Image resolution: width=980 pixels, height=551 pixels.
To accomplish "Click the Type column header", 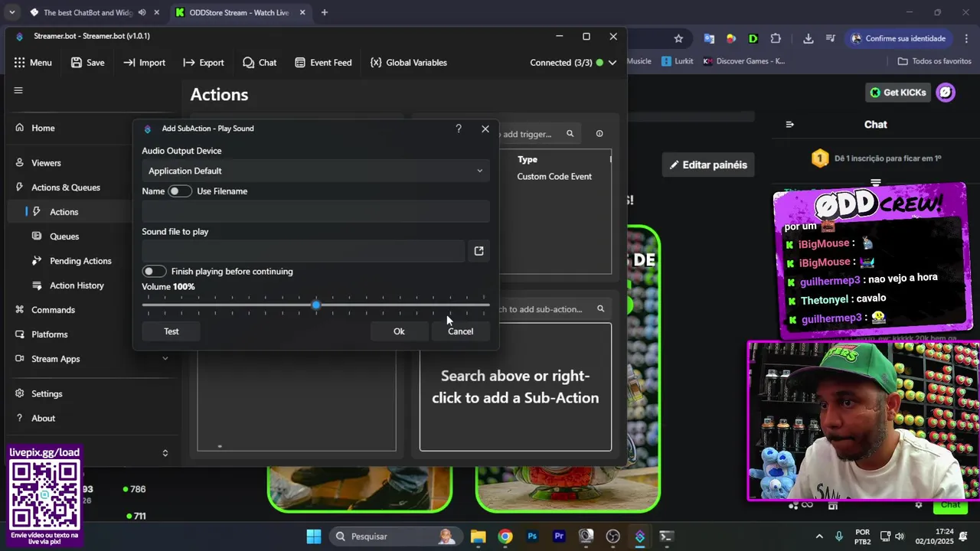I will click(x=528, y=160).
